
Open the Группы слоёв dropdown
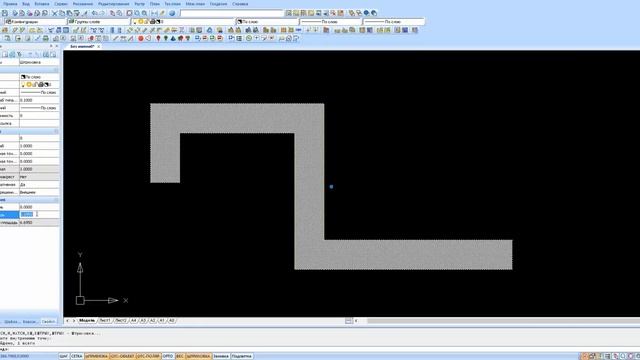pyautogui.click(x=98, y=22)
